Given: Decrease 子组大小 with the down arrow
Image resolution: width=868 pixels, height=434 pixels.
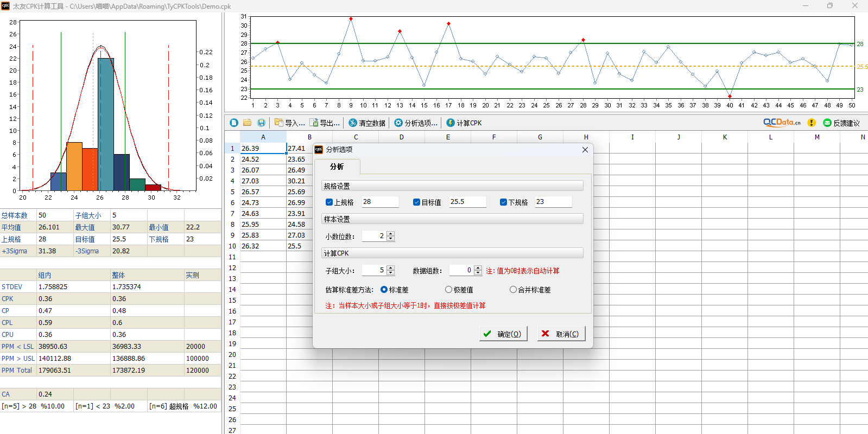Looking at the screenshot, I should [391, 273].
